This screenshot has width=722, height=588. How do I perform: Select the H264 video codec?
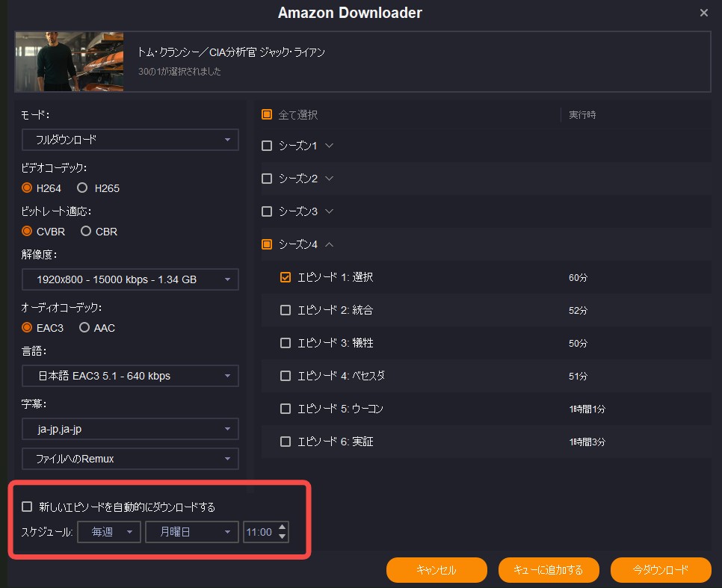[27, 188]
